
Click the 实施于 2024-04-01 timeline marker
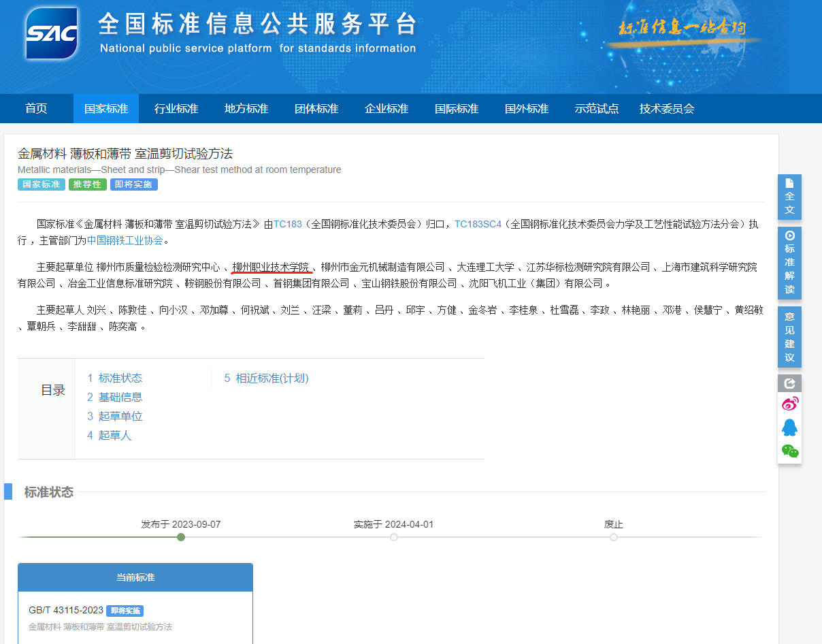(394, 537)
